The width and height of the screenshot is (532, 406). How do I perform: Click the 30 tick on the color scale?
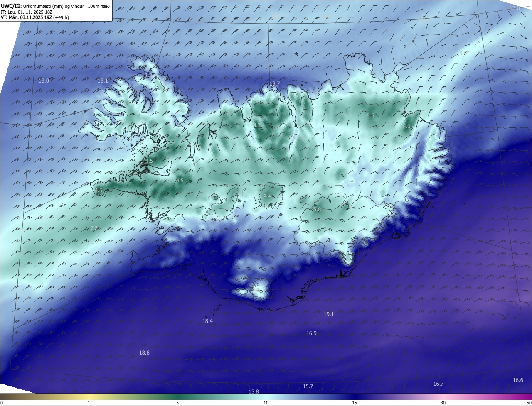click(x=443, y=403)
